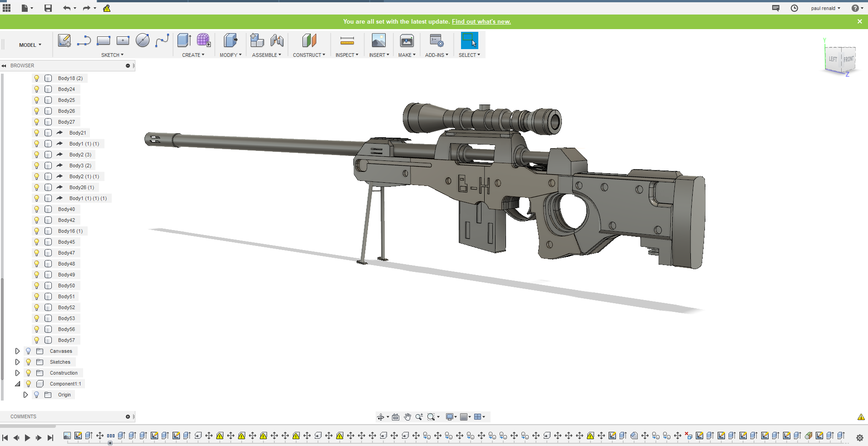Click the Orbit tool in navigation bar
This screenshot has height=446, width=868.
point(382,416)
